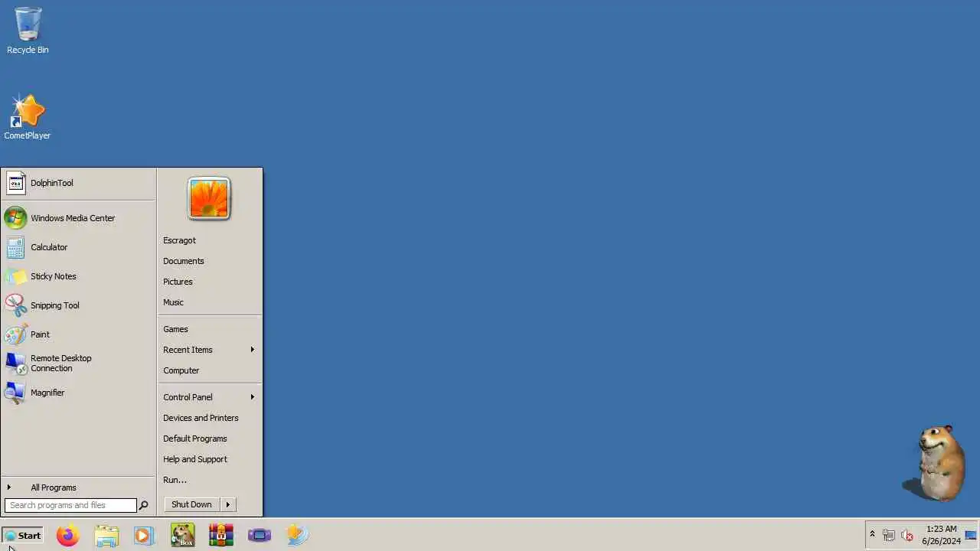Click the network status tray icon
This screenshot has height=551, width=980.
[889, 535]
